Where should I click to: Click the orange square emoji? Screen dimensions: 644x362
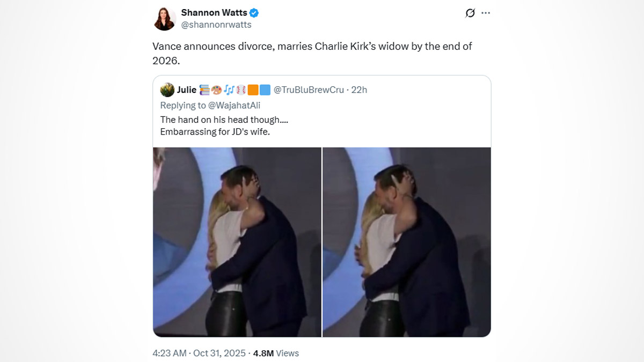253,90
